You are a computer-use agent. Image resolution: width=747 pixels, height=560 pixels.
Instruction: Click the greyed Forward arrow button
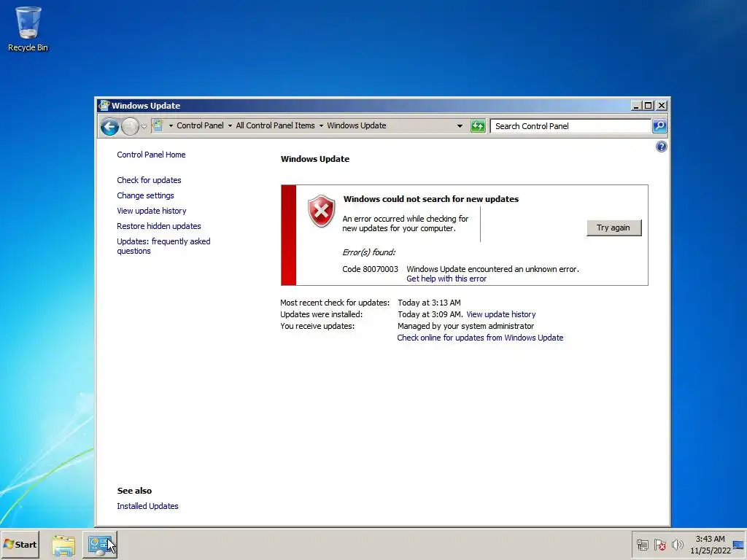[130, 126]
